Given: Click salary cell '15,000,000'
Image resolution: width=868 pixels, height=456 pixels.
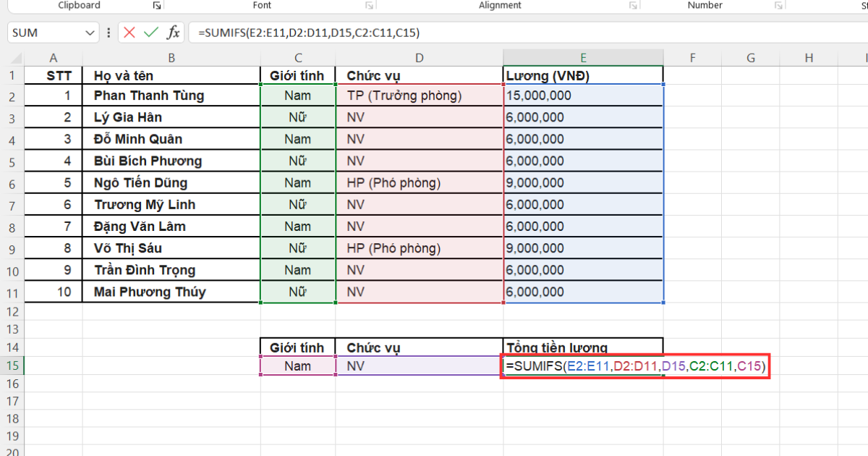Looking at the screenshot, I should point(584,96).
